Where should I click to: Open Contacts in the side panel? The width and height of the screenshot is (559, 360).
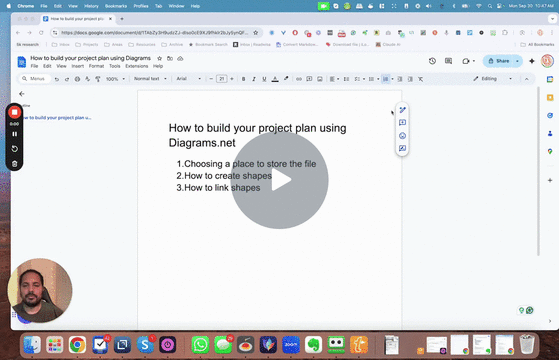pyautogui.click(x=550, y=133)
